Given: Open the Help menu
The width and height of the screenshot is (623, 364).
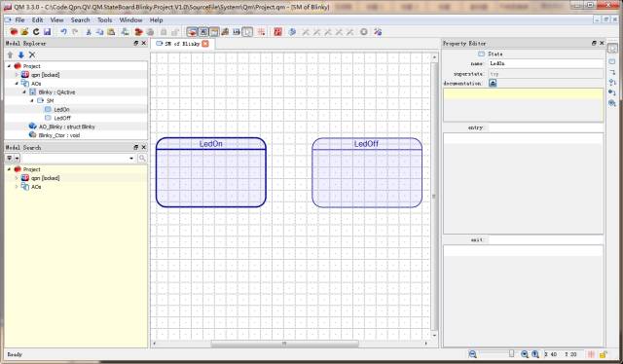Looking at the screenshot, I should [156, 19].
